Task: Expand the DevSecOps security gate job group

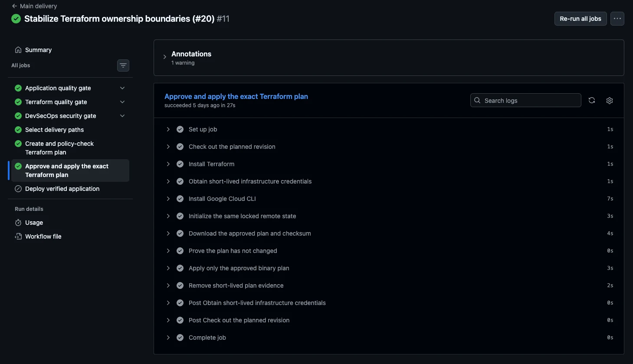Action: 122,116
